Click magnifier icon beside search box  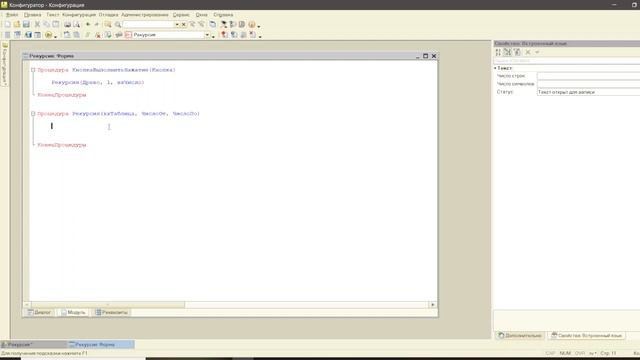118,24
